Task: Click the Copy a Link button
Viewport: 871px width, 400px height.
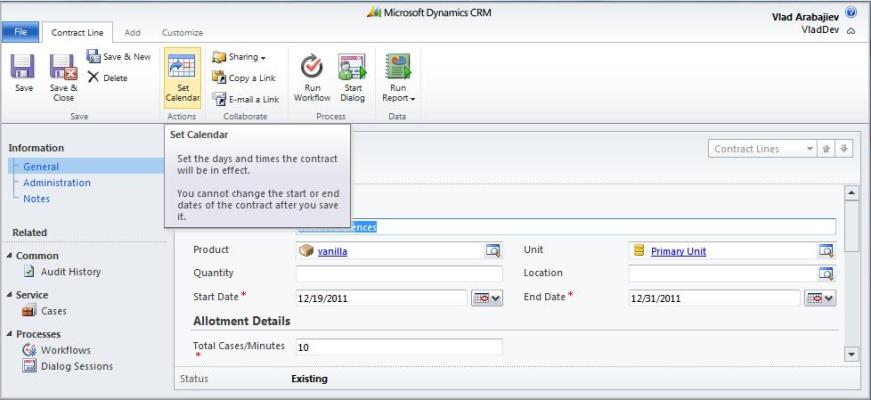Action: [x=244, y=78]
